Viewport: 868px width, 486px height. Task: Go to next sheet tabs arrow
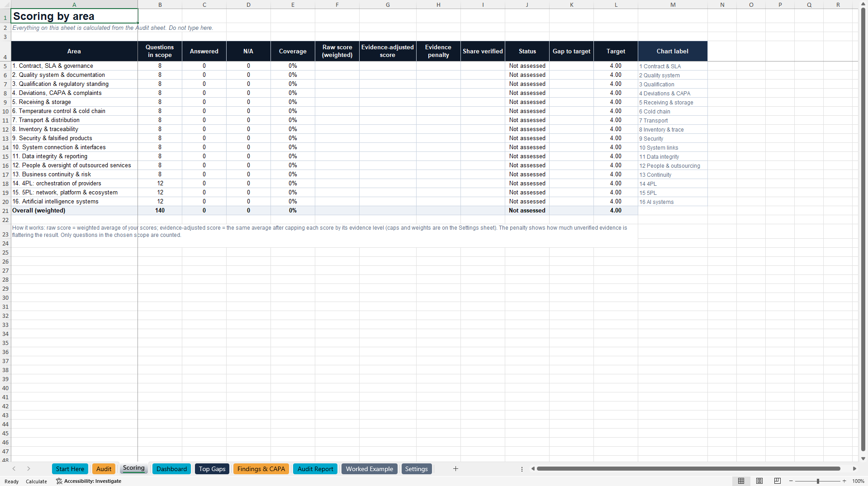click(28, 469)
